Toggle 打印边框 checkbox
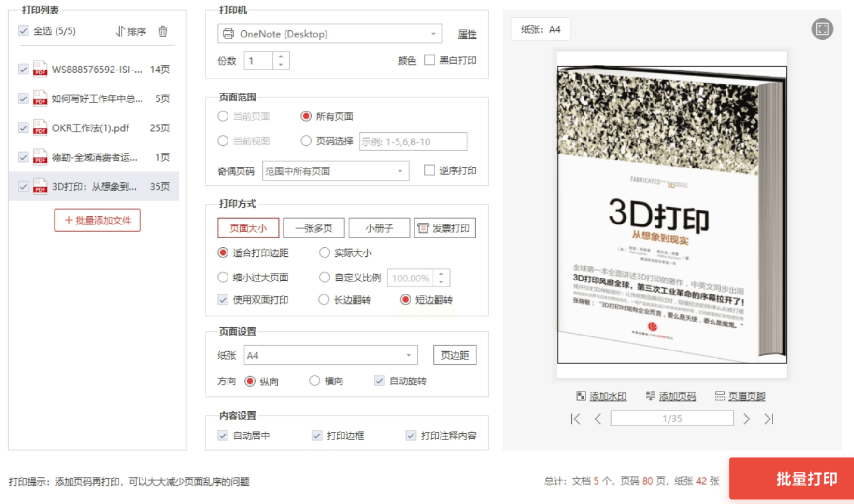The image size is (854, 504). coord(317,435)
